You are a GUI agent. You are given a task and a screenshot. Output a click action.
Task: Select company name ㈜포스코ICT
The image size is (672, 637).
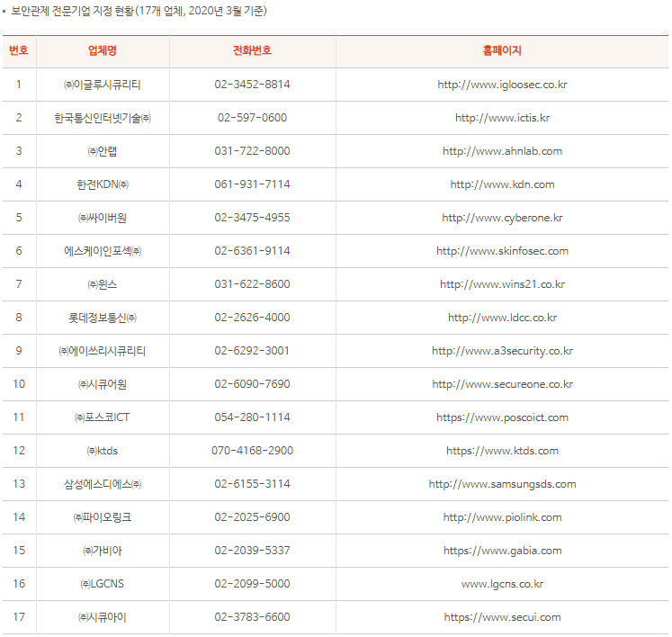point(102,417)
